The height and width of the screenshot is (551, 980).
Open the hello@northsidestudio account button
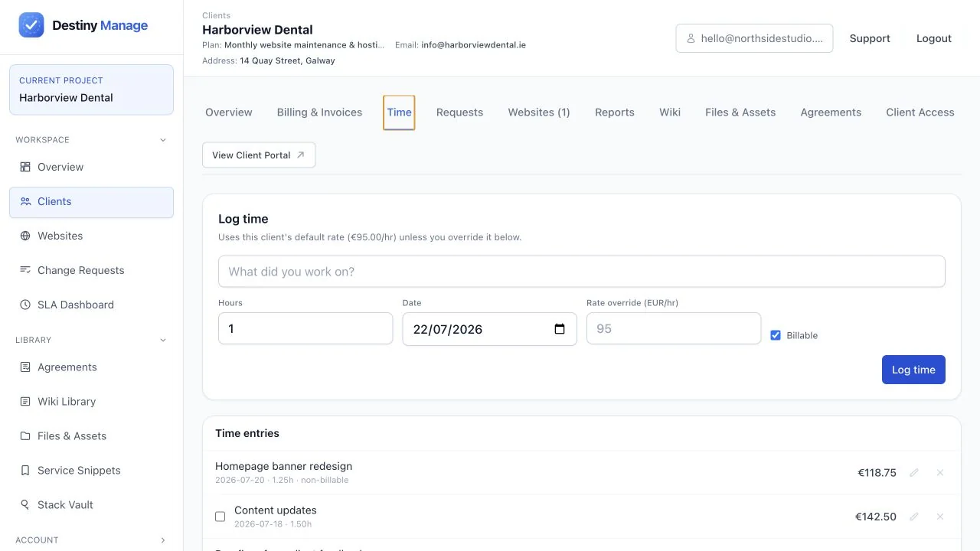tap(754, 38)
